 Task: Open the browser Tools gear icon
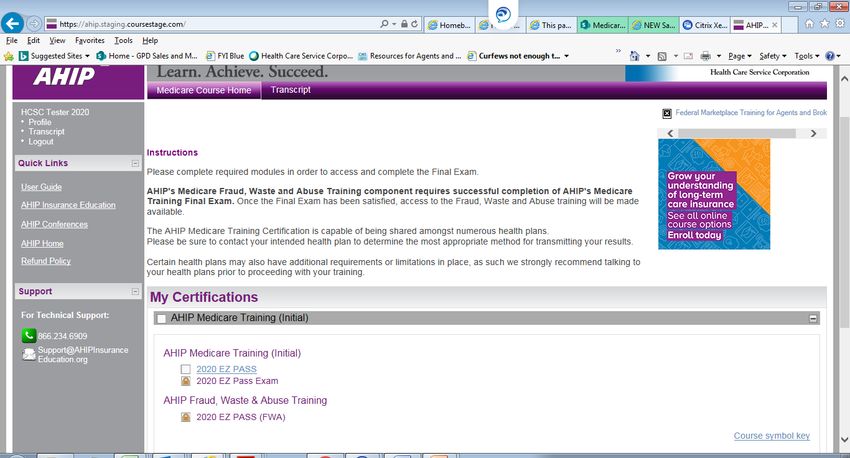pos(840,24)
